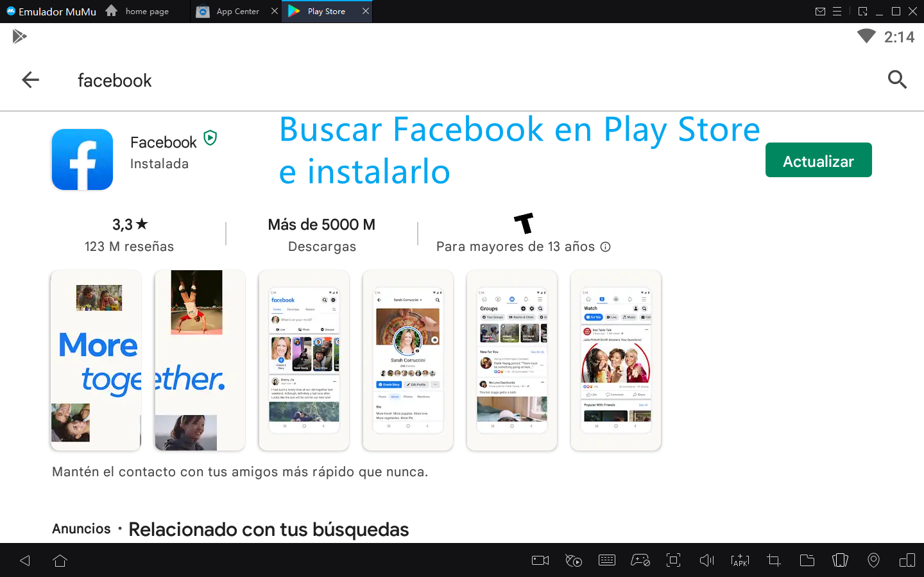Click the age rating info icon
The width and height of the screenshot is (924, 577).
(605, 247)
